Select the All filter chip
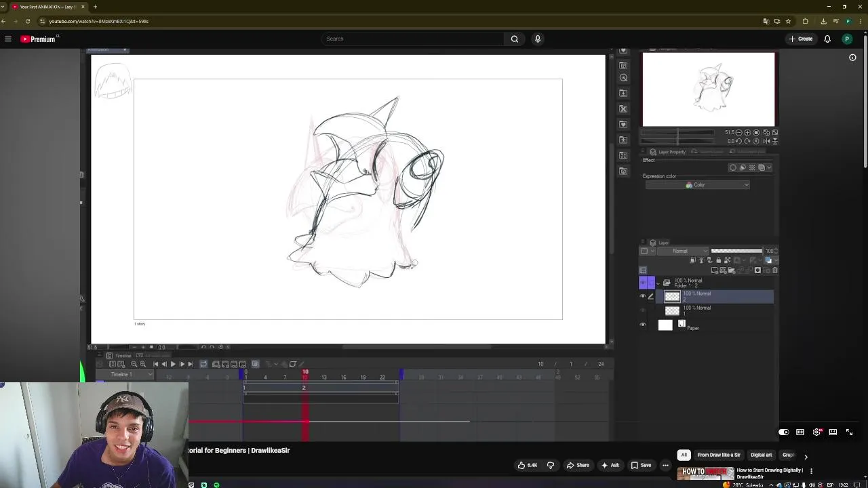The image size is (868, 488). click(684, 455)
